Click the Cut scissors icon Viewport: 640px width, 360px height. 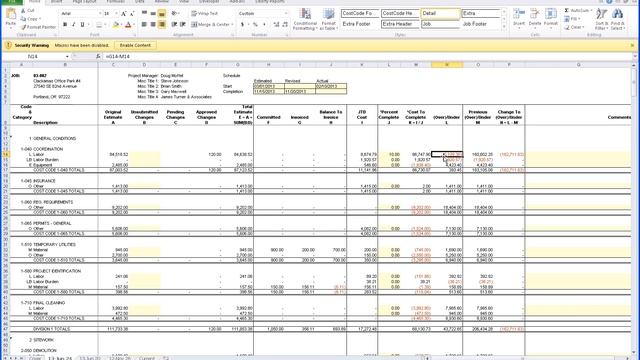pyautogui.click(x=23, y=11)
